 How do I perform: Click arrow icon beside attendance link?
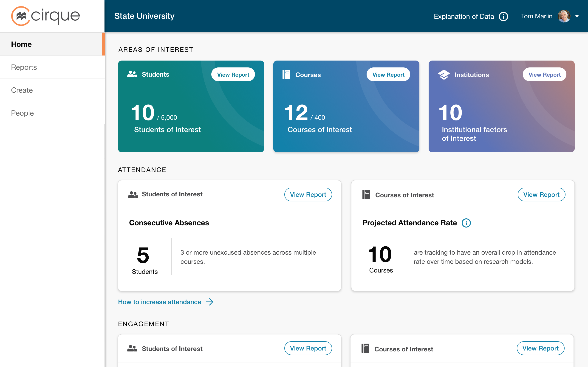click(210, 302)
